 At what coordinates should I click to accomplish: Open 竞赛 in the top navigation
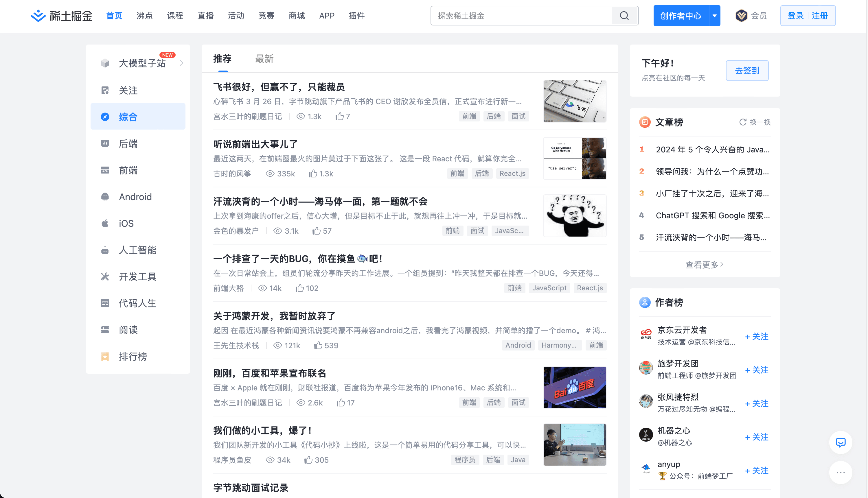coord(266,16)
